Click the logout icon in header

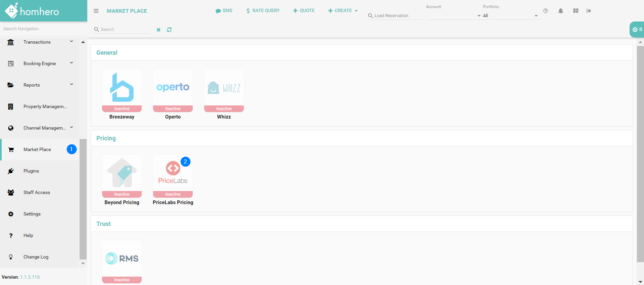[x=589, y=11]
